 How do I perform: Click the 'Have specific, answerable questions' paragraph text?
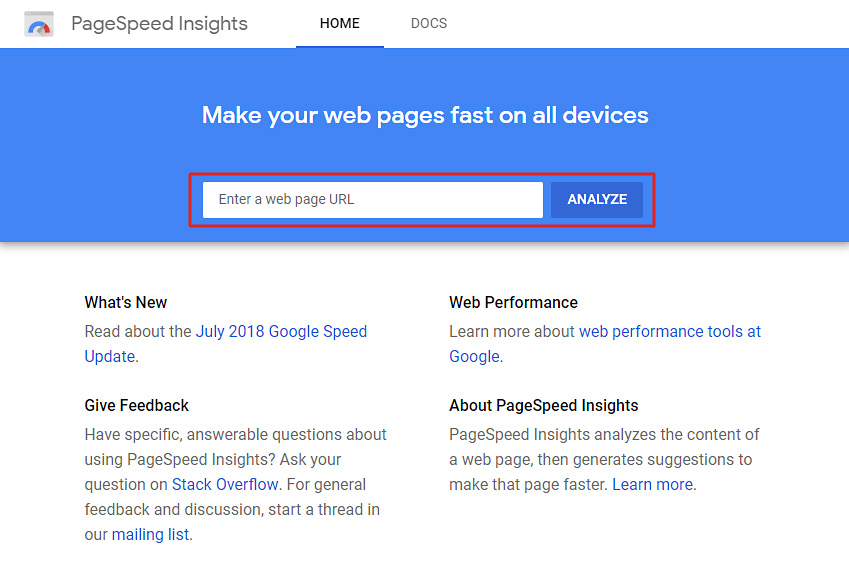pyautogui.click(x=236, y=484)
